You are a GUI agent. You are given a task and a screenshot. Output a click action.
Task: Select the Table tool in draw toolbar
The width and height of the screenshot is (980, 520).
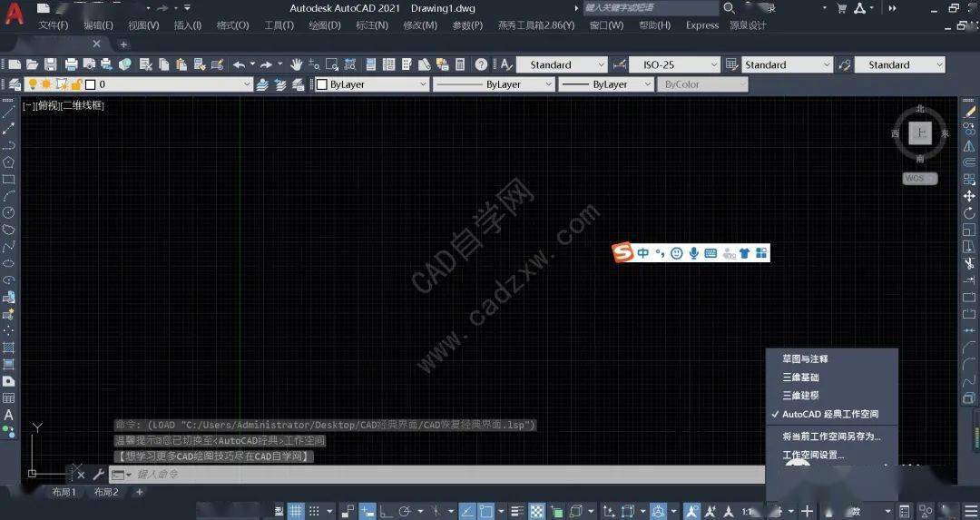pyautogui.click(x=9, y=398)
